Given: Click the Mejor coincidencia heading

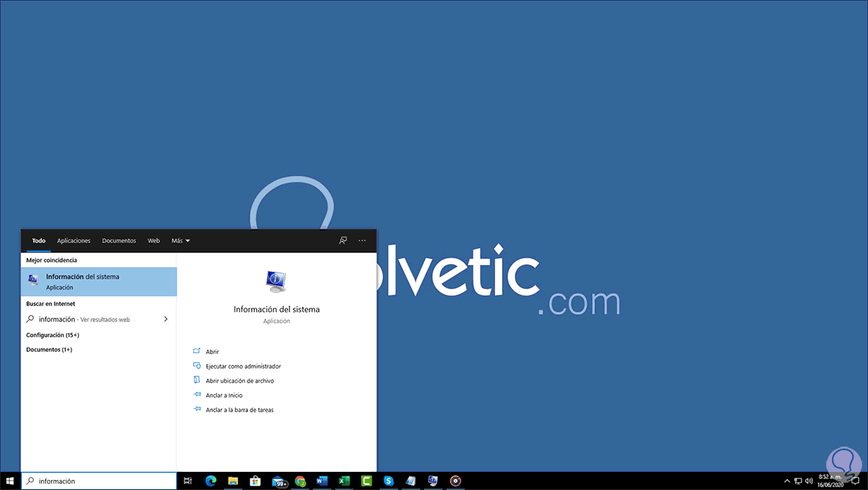Looking at the screenshot, I should tap(51, 260).
